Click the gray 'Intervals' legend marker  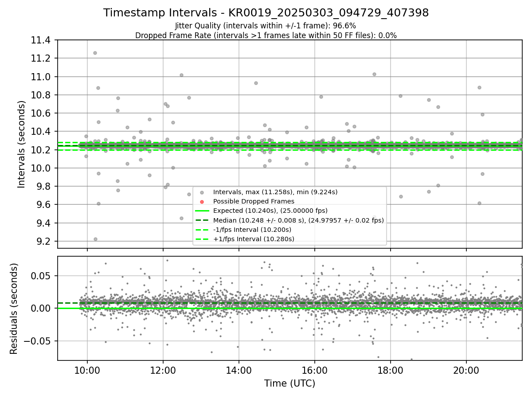point(202,192)
